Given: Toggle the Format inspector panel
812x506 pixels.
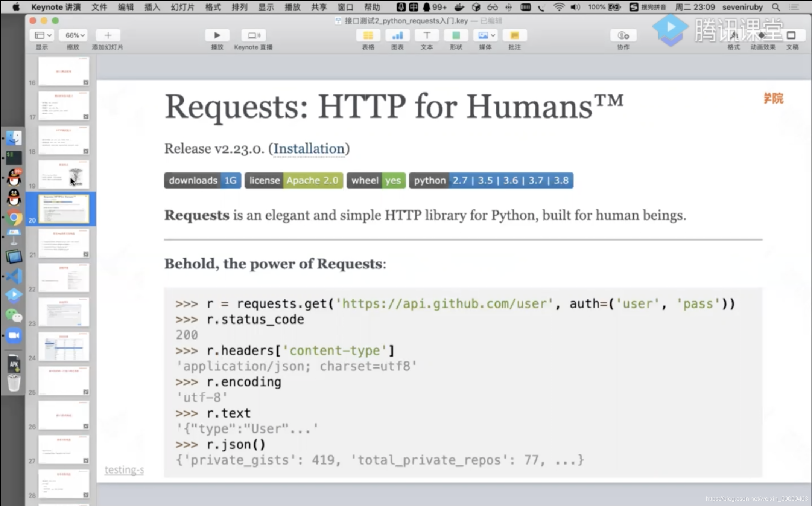Looking at the screenshot, I should point(733,35).
